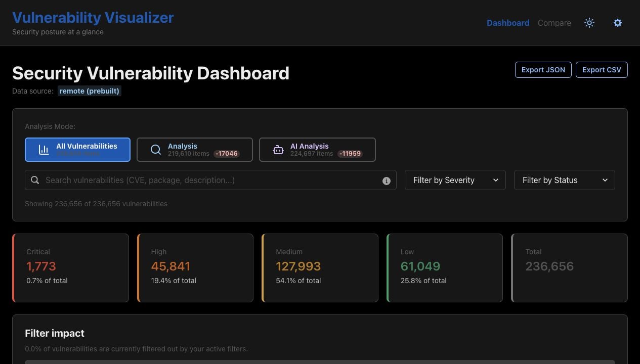Viewport: 640px width, 364px height.
Task: Click the bar chart icon on All Vulnerabilities
Action: pyautogui.click(x=44, y=150)
